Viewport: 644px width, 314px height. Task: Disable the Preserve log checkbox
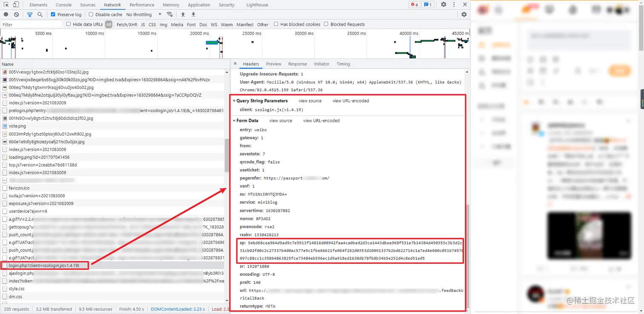click(53, 14)
